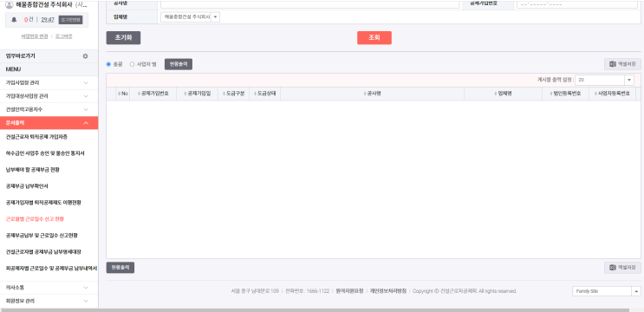Click the 개인정보처리방침 footer link
Viewport: 644px width, 312px height.
pos(387,291)
